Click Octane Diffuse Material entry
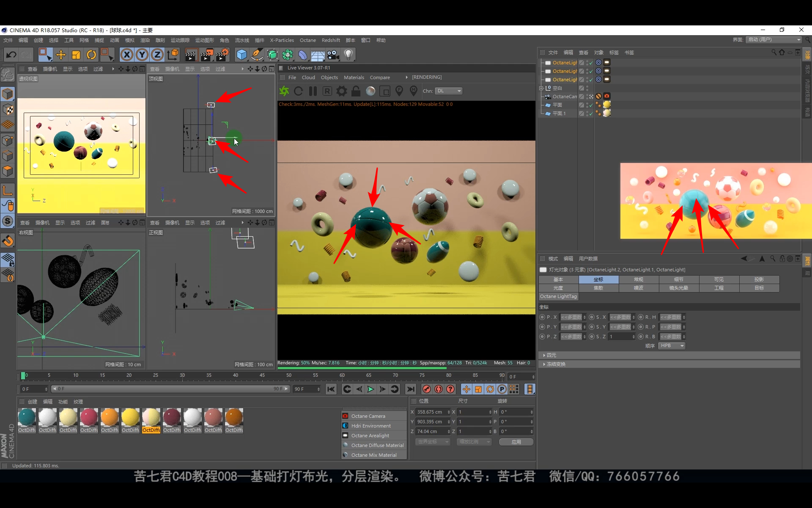 pyautogui.click(x=377, y=445)
